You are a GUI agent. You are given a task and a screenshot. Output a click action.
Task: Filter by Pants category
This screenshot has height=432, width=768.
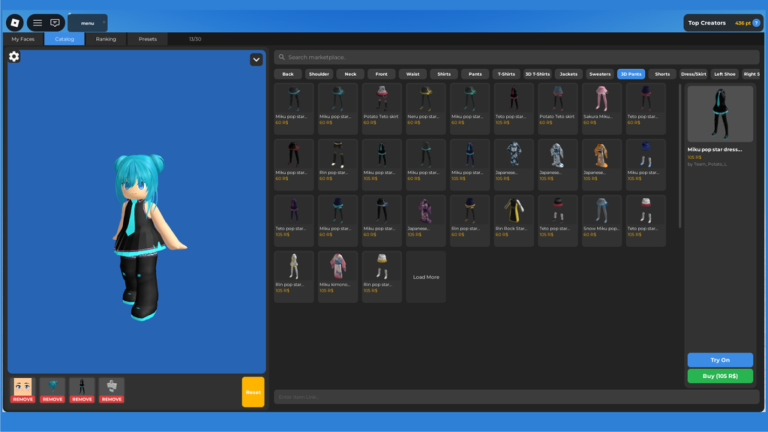coord(475,74)
